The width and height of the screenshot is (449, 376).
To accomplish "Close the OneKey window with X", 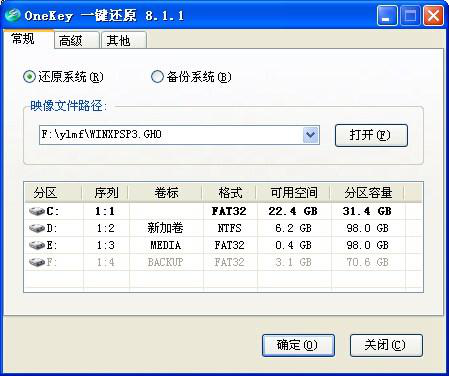I will click(x=433, y=15).
